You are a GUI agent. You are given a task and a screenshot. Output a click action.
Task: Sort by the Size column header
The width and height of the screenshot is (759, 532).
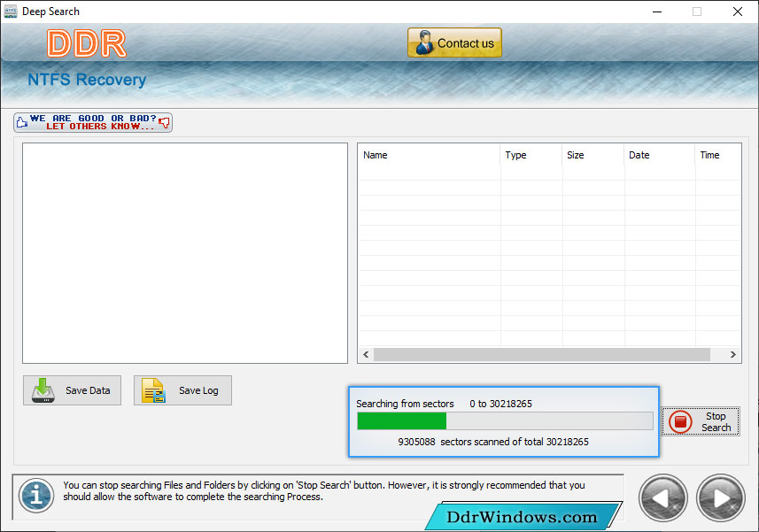click(593, 155)
